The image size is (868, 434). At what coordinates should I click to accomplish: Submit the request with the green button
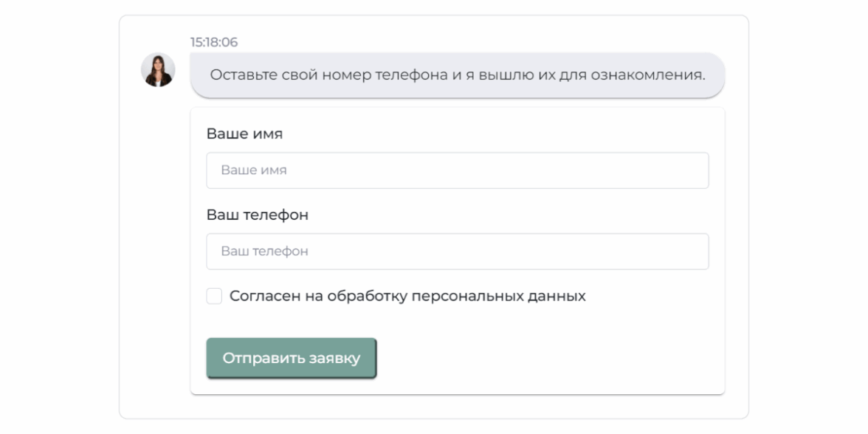(x=292, y=359)
